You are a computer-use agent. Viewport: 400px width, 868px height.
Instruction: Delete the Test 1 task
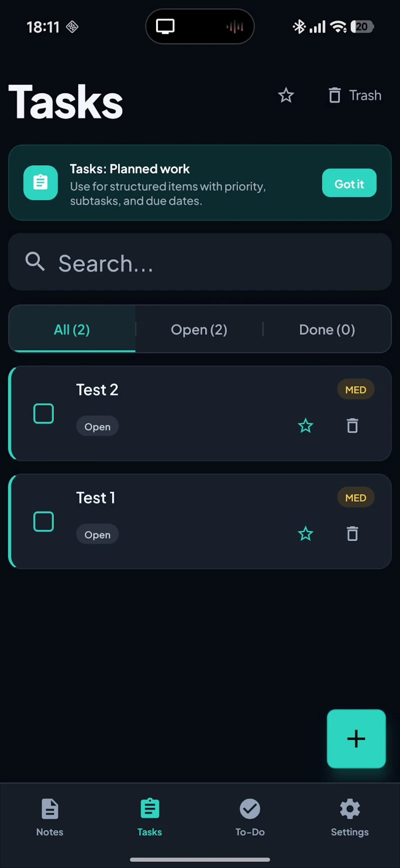click(352, 534)
